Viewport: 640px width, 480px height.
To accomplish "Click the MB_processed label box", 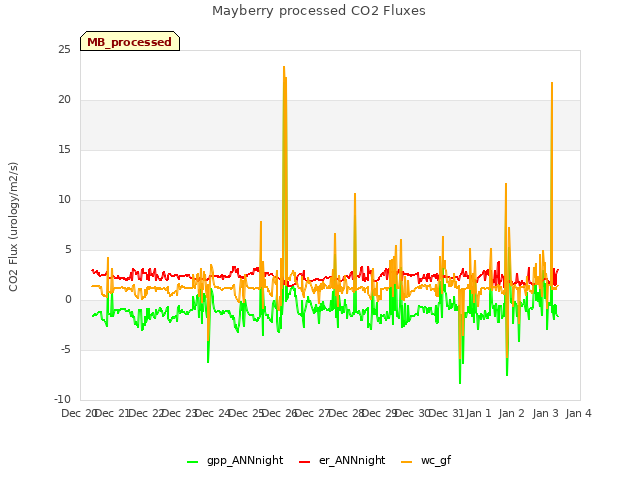I will (x=130, y=41).
